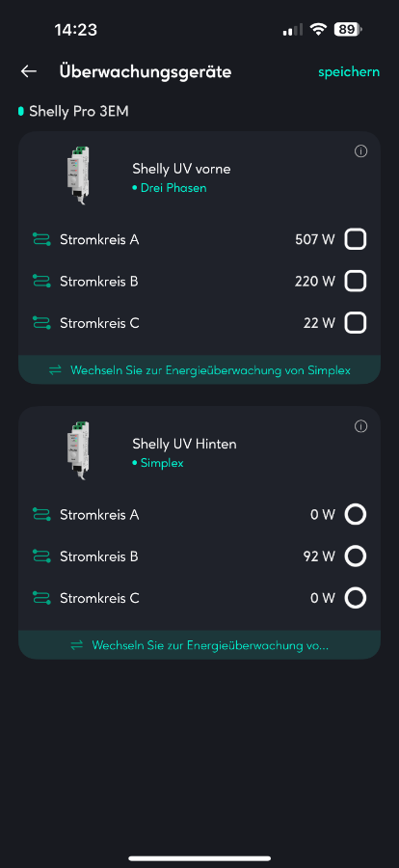Tap the Shelly UV Hinten device image
Viewport: 399px width, 868px height.
click(x=77, y=451)
